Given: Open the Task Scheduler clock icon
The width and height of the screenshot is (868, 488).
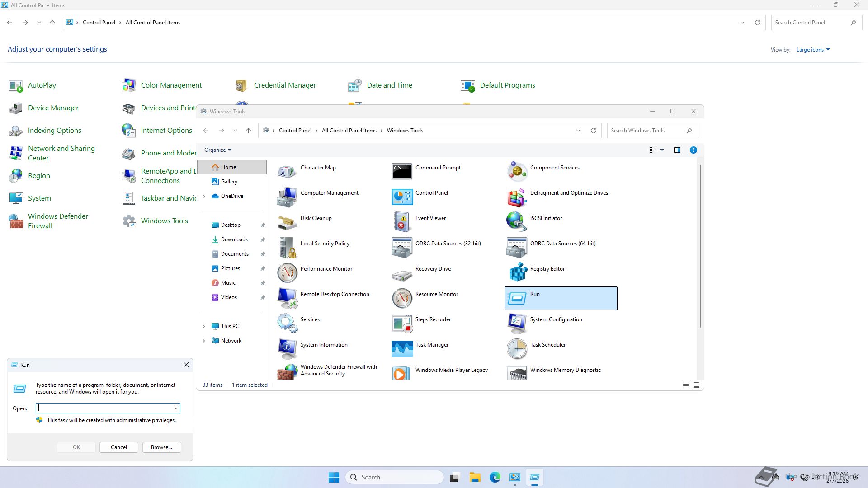Looking at the screenshot, I should pyautogui.click(x=517, y=348).
